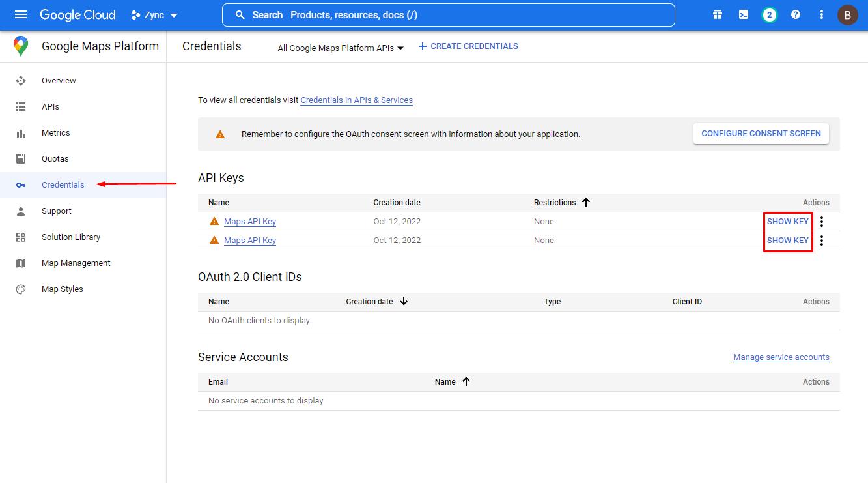Click the Metrics bar chart icon
The image size is (868, 483).
(x=21, y=133)
